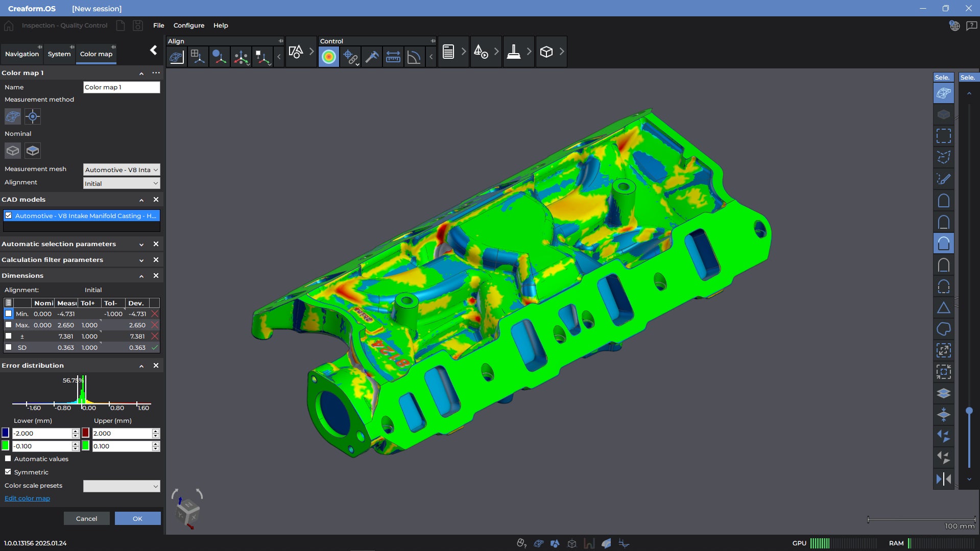Screen dimensions: 980x551
Task: Switch to the System tab
Action: click(x=59, y=54)
